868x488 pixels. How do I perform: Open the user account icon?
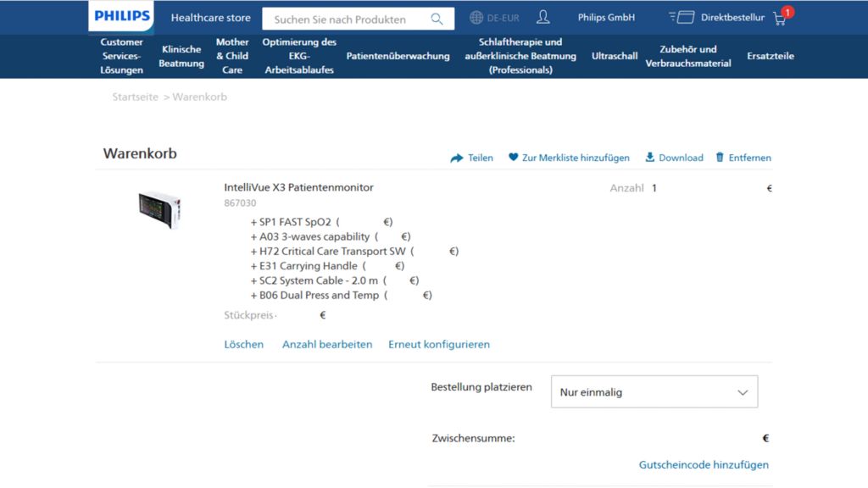(x=543, y=17)
